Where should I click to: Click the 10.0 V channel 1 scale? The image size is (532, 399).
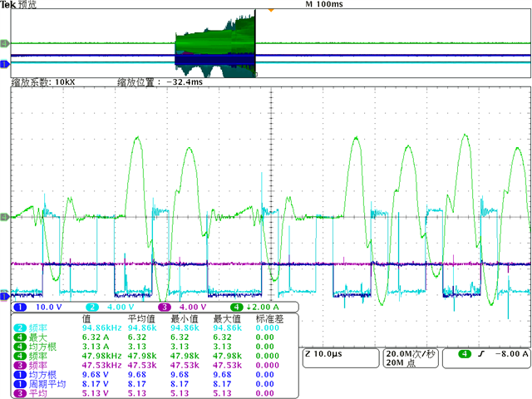tap(48, 308)
